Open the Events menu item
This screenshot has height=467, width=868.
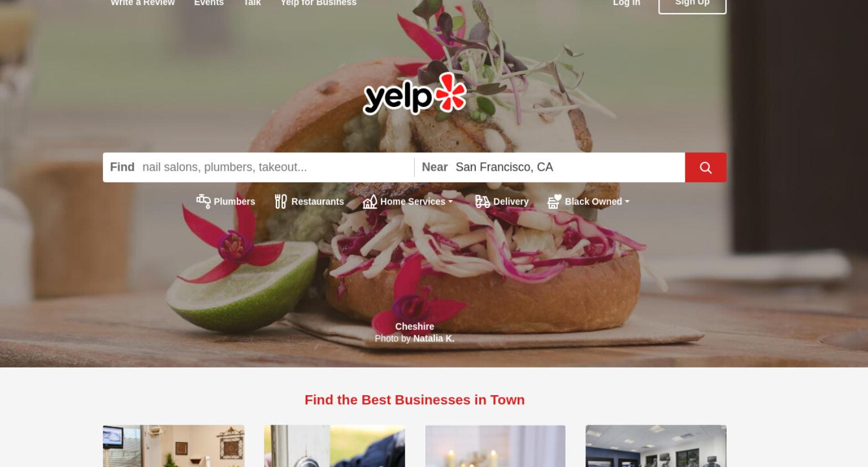[209, 3]
